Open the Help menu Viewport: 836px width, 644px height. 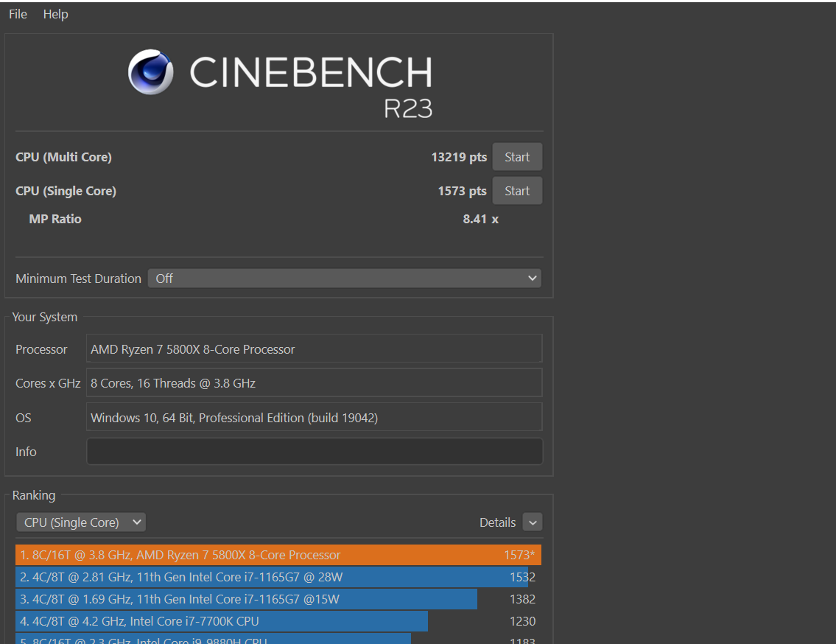55,15
